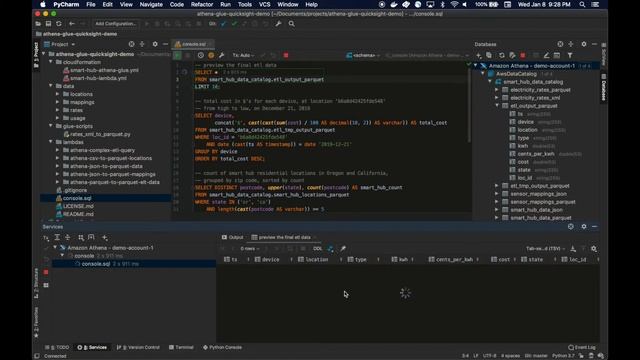
Task: Click the Database panel New plus icon
Action: tap(478, 55)
